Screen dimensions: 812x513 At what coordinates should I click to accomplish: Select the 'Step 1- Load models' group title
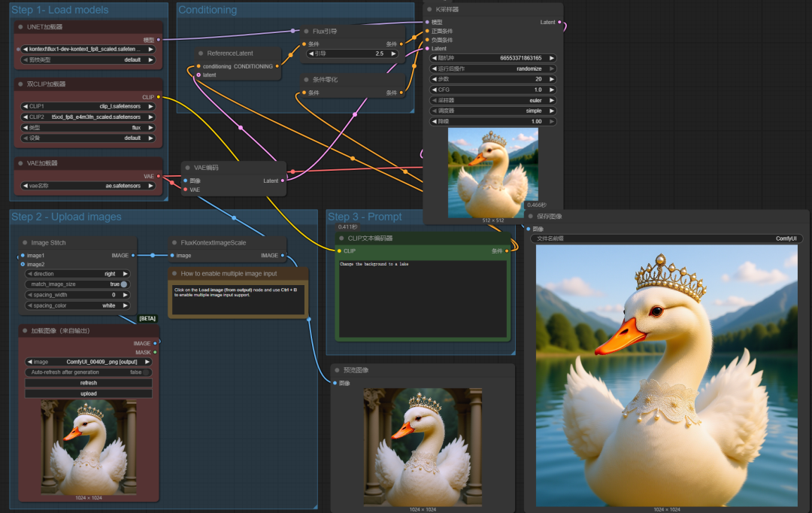click(59, 10)
